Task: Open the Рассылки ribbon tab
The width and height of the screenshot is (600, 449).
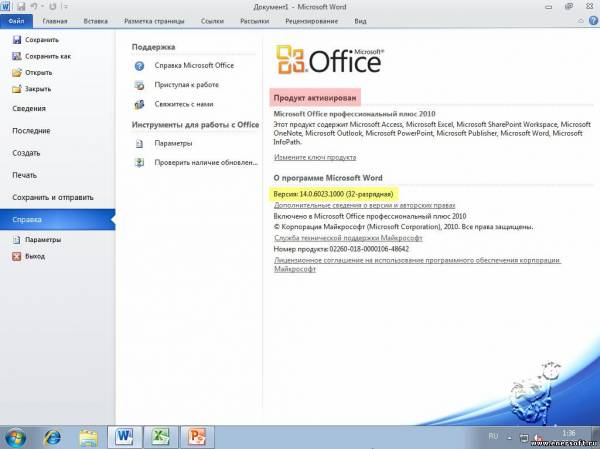Action: point(254,21)
